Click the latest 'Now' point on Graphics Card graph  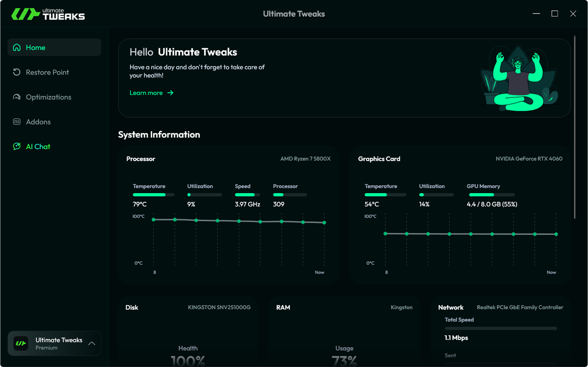[556, 234]
